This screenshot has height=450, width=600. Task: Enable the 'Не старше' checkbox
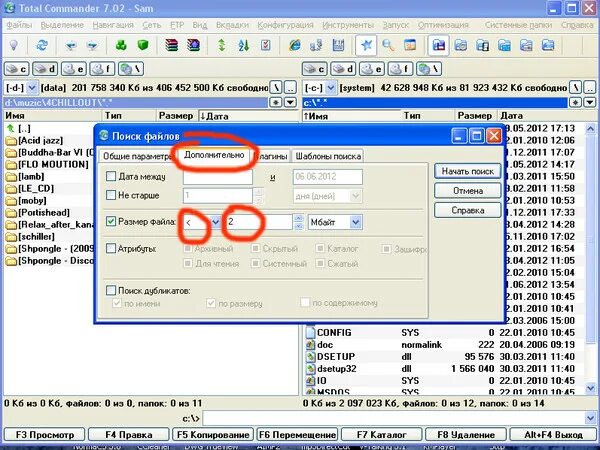(111, 195)
